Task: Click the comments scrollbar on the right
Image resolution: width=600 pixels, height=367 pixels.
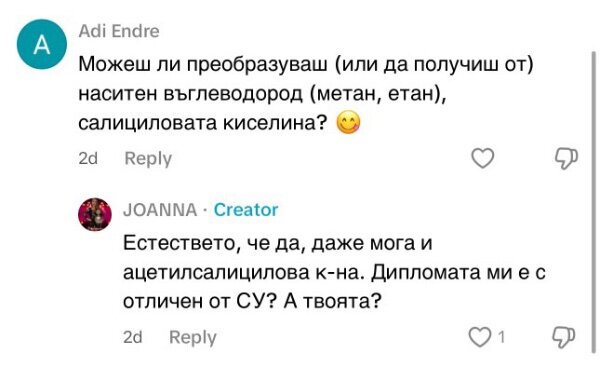Action: tap(593, 202)
